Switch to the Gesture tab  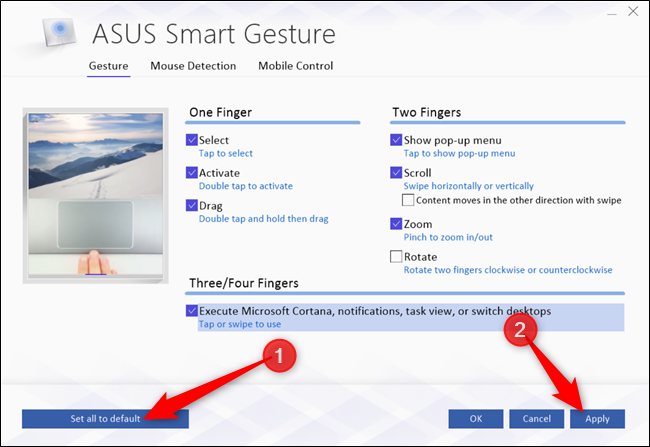coord(109,66)
